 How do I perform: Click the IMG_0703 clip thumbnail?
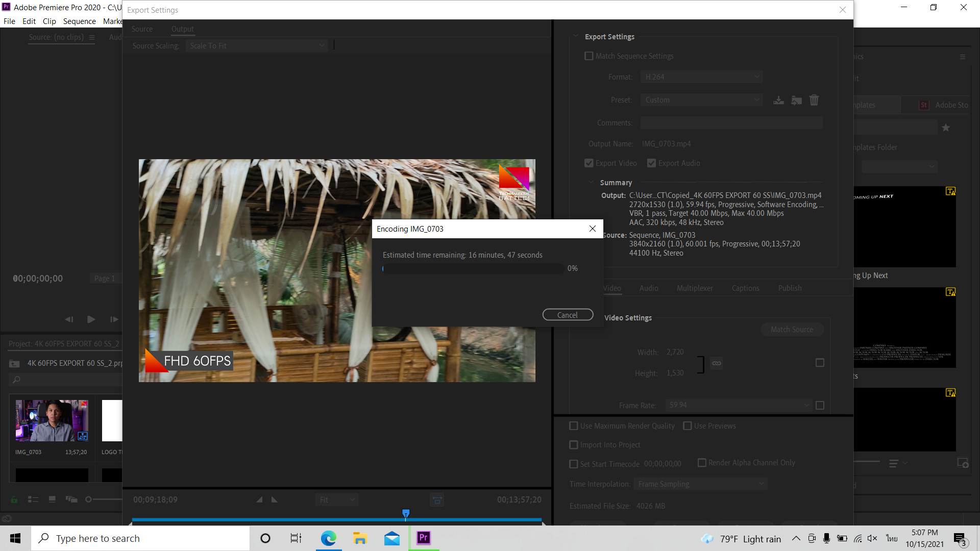pyautogui.click(x=52, y=420)
